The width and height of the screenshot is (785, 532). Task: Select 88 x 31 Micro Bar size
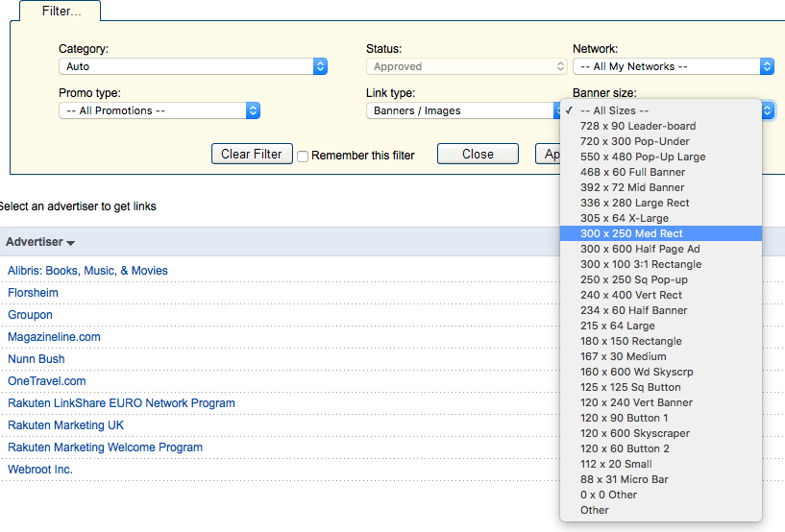pyautogui.click(x=624, y=479)
